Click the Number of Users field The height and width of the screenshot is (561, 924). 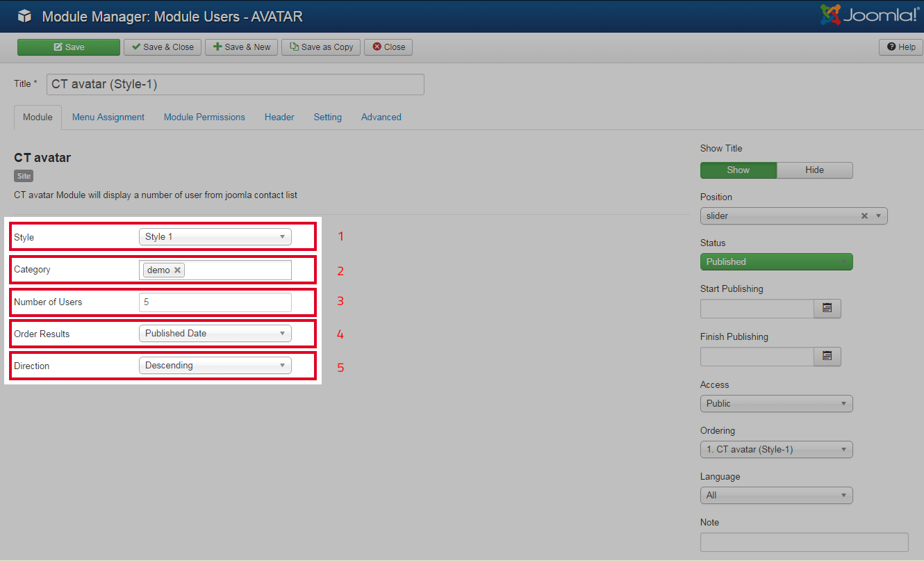pos(215,302)
